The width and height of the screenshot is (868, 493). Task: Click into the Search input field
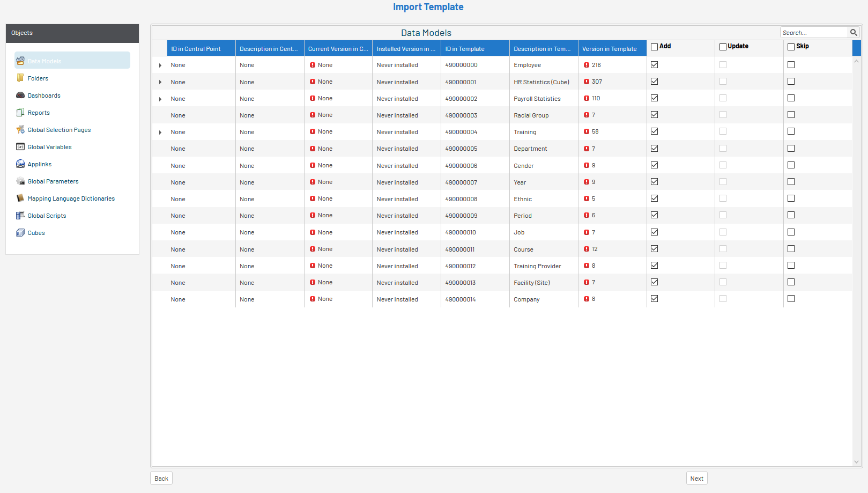813,33
